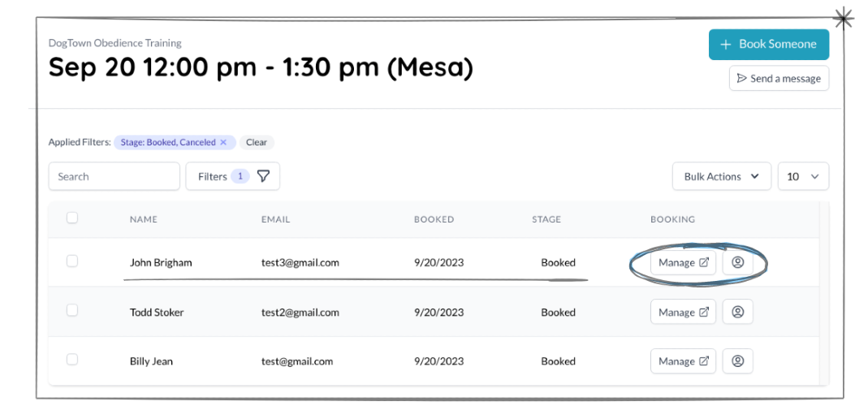The height and width of the screenshot is (406, 868).
Task: Manage Todd Stoker's booking
Action: [683, 312]
